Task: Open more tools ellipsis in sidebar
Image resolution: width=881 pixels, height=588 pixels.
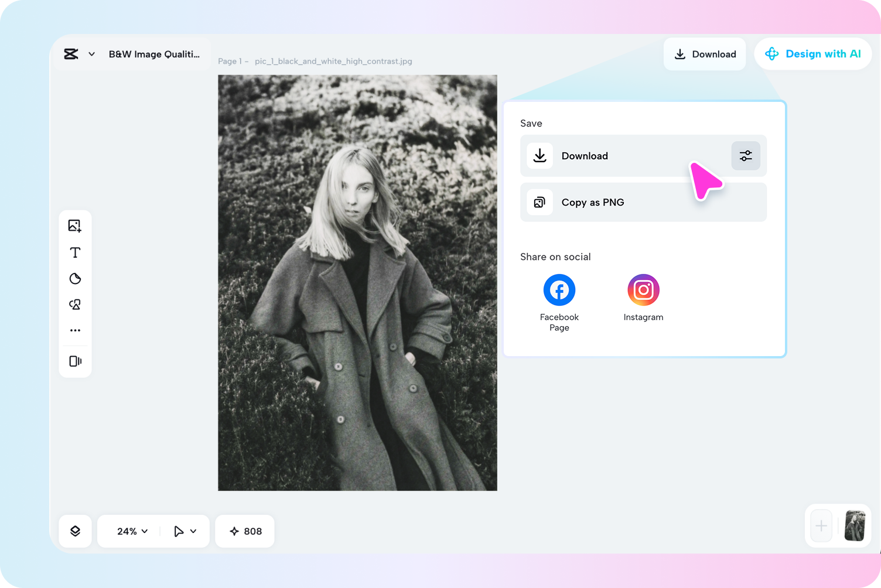Action: (75, 330)
